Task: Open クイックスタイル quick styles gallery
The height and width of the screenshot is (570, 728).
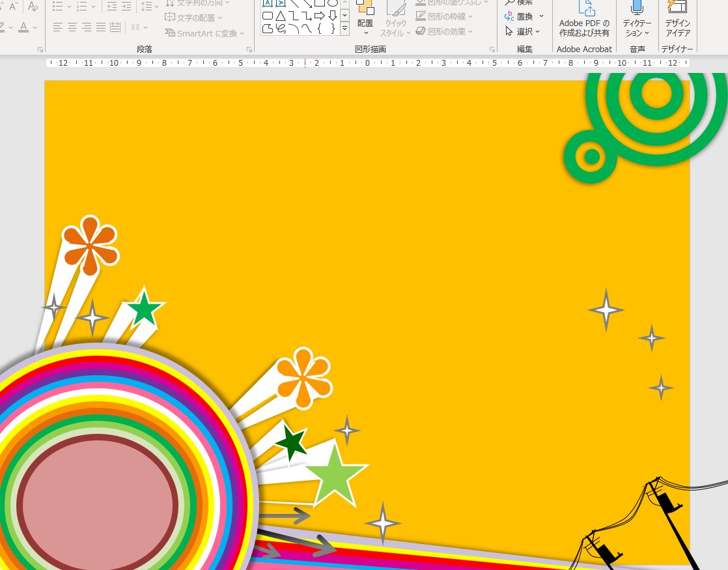Action: tap(395, 19)
